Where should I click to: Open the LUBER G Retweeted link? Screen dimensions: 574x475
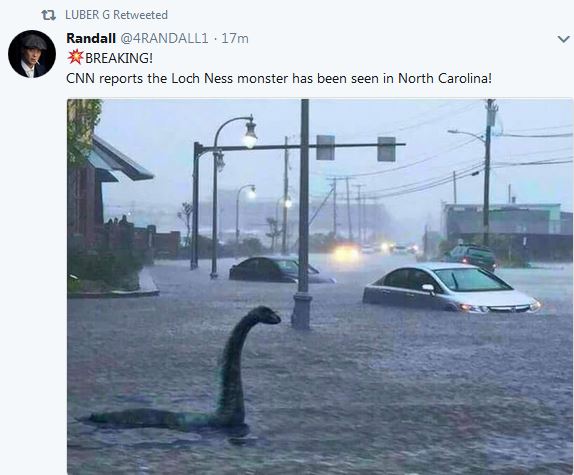(116, 15)
